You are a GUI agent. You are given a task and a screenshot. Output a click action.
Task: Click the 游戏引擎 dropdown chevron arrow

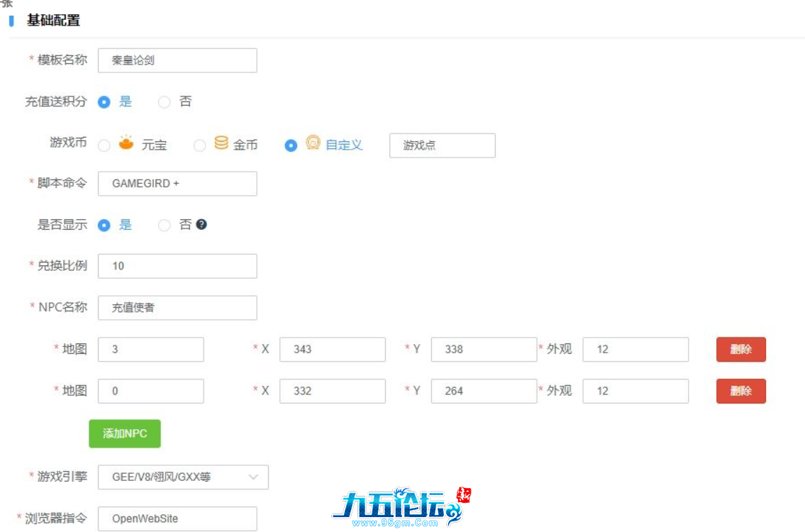coord(253,477)
